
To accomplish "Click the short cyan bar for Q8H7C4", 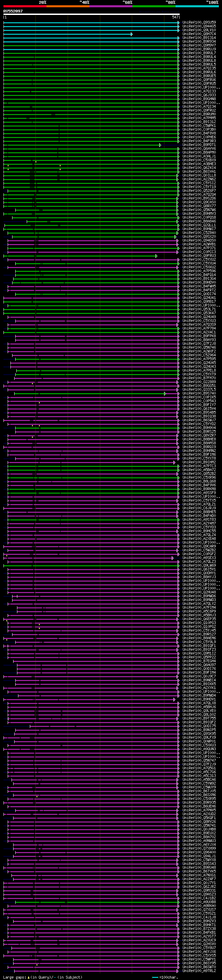I will [68, 34].
